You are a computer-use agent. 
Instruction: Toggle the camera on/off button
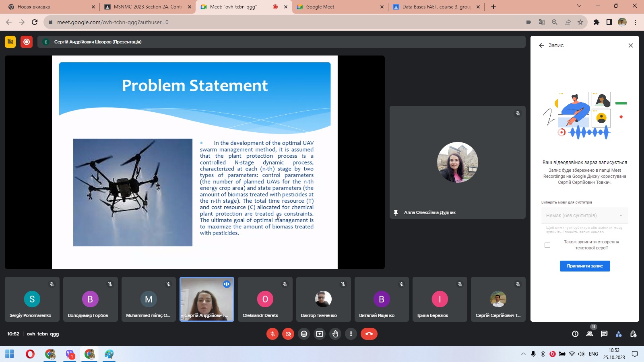(288, 334)
